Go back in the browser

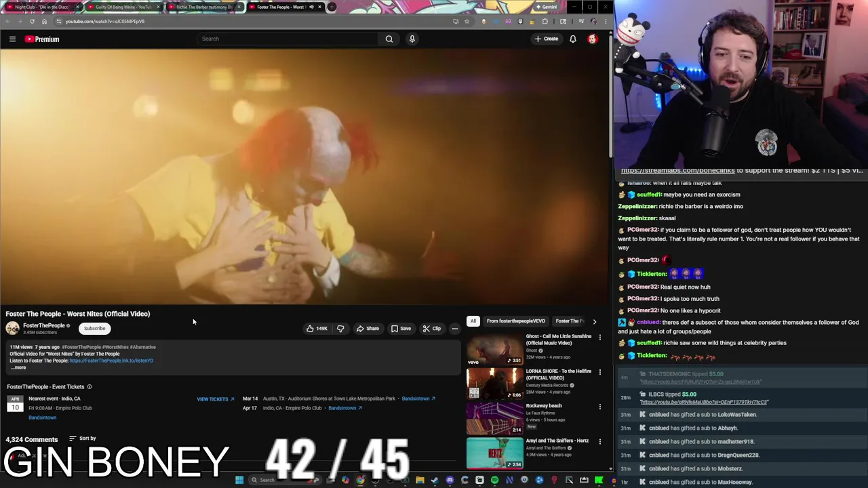(x=7, y=21)
